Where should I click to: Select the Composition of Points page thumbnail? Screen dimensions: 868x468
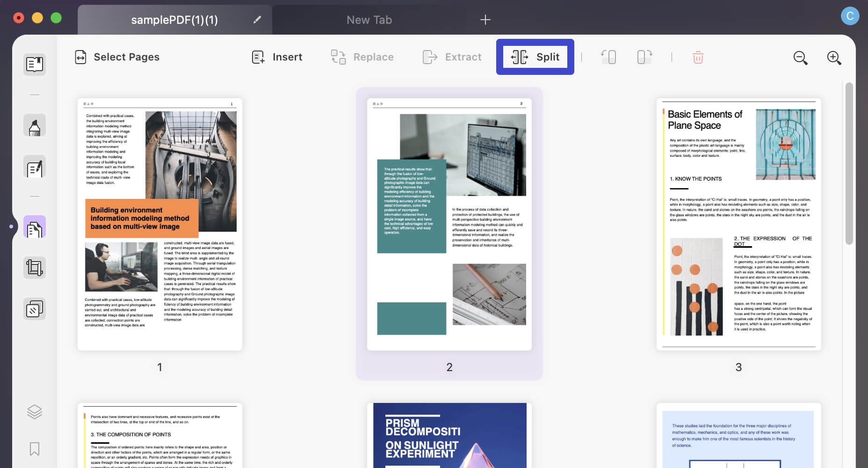pos(160,436)
